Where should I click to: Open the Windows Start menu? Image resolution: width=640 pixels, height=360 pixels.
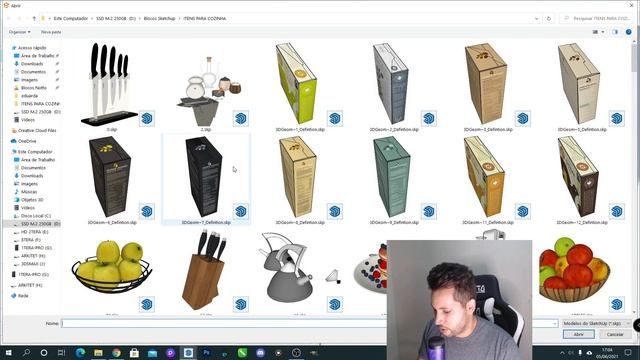8,353
